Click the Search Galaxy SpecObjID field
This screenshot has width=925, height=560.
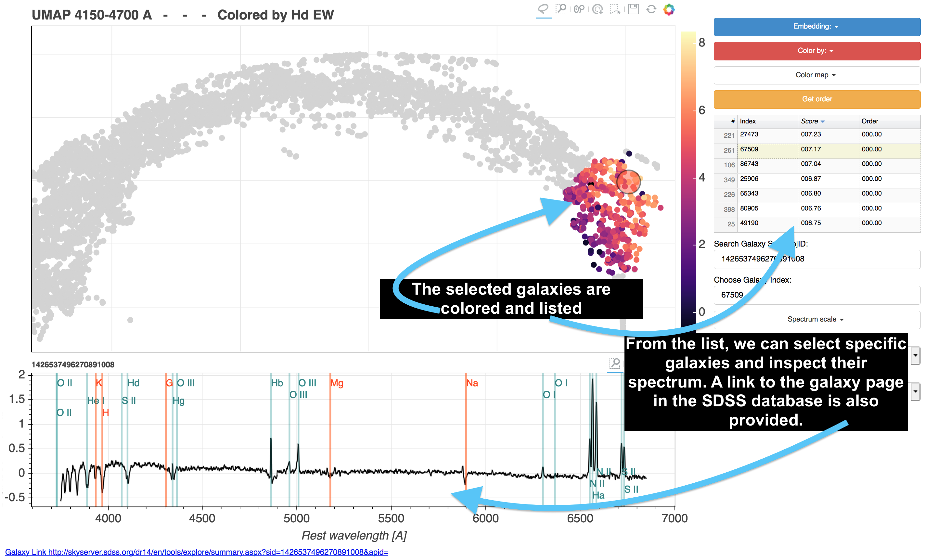pos(816,259)
